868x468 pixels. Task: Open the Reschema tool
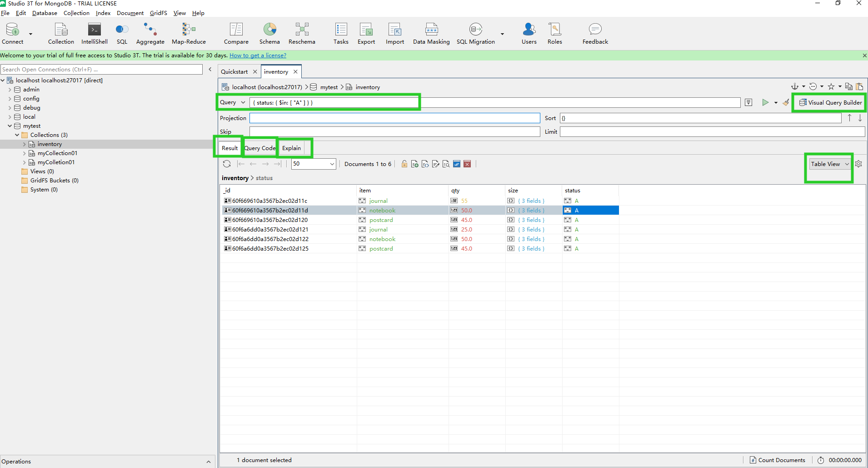tap(302, 34)
